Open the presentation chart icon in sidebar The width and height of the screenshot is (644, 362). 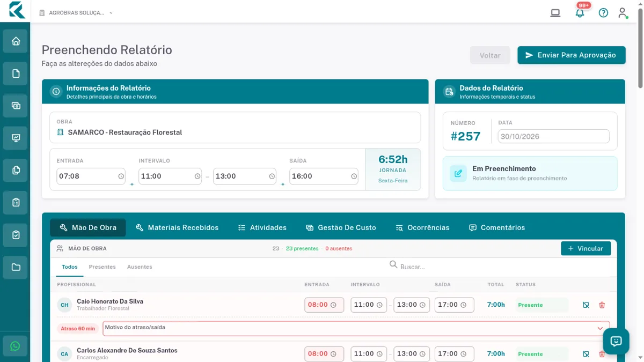click(16, 138)
